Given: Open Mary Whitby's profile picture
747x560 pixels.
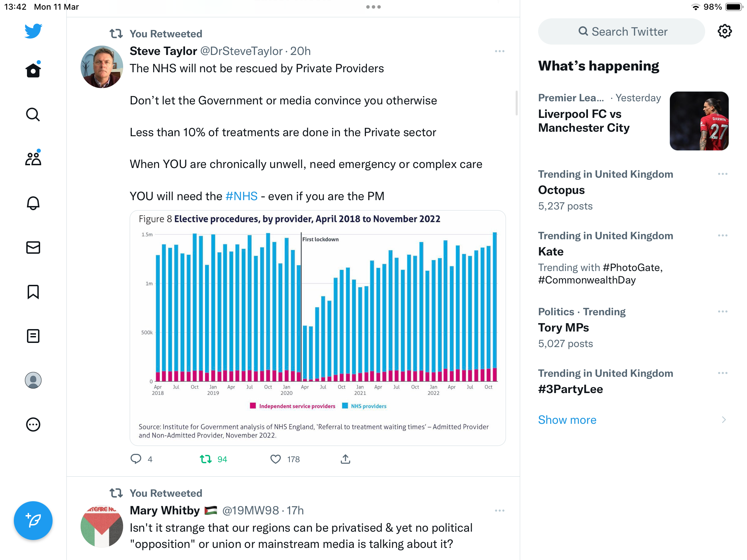Looking at the screenshot, I should (x=102, y=526).
